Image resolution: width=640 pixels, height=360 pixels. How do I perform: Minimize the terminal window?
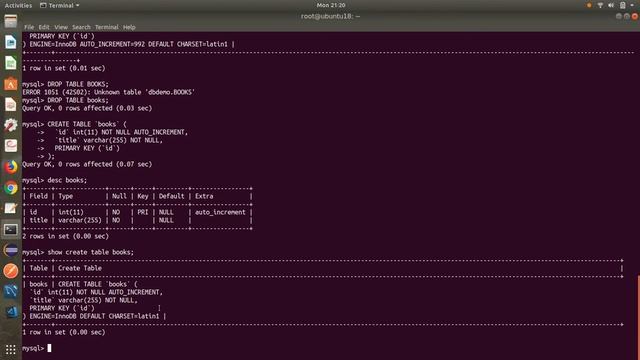pos(619,16)
